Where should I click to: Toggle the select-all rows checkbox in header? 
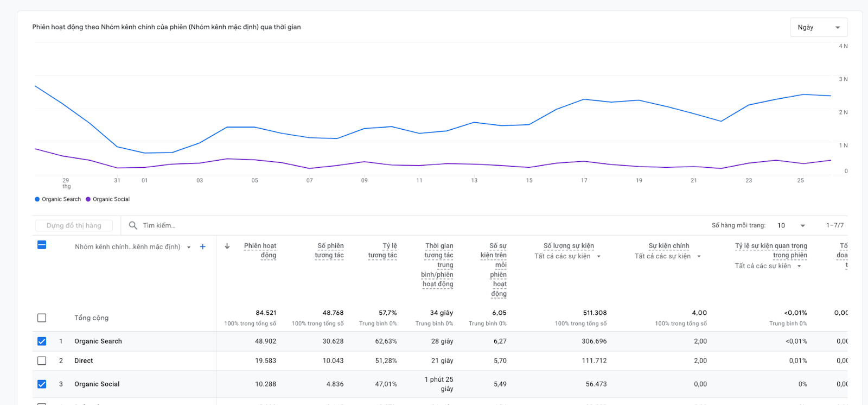pos(42,245)
